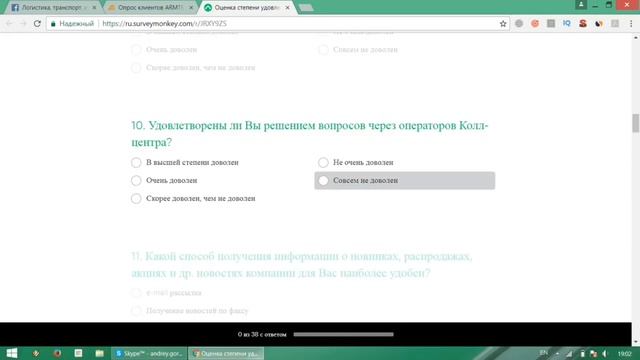Click the page vertical scrollbar thumb

636,123
